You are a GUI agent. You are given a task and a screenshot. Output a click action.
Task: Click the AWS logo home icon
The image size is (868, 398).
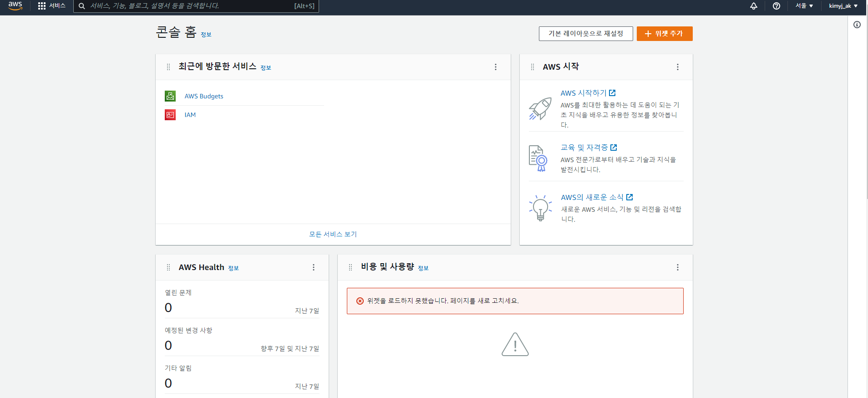coord(15,6)
